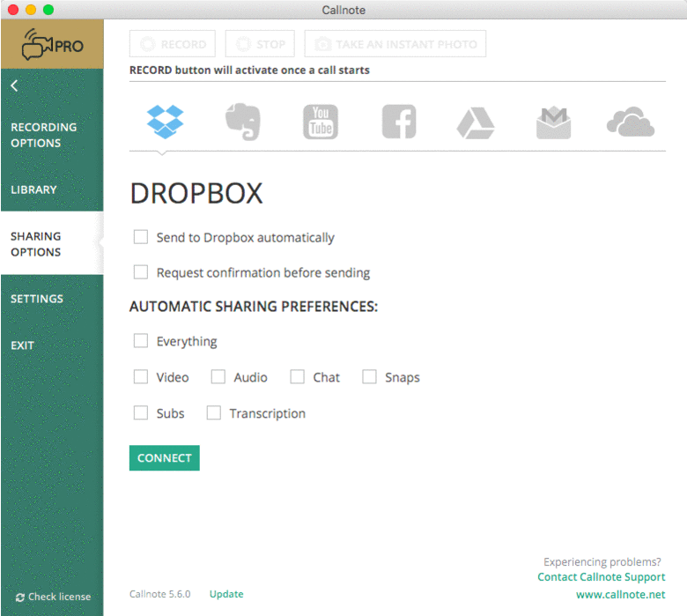Switch to the Google Drive icon
Screen dimensions: 687x616
(x=476, y=122)
